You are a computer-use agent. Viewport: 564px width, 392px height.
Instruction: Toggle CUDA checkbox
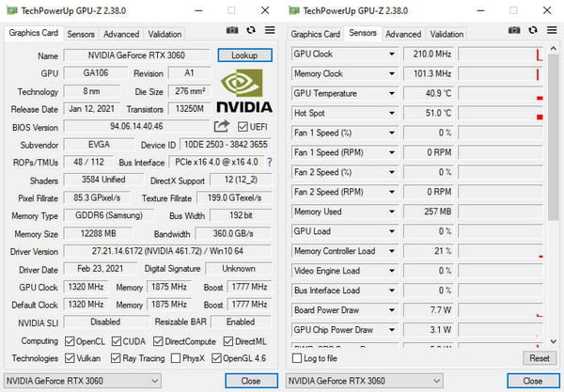[x=117, y=341]
